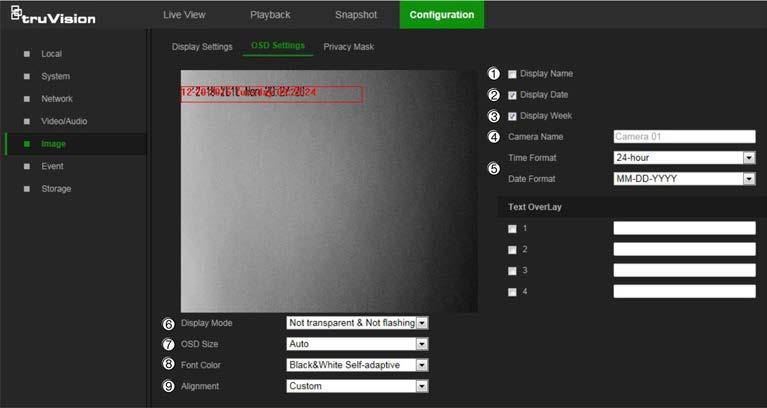Open the Time Format dropdown

[x=684, y=158]
